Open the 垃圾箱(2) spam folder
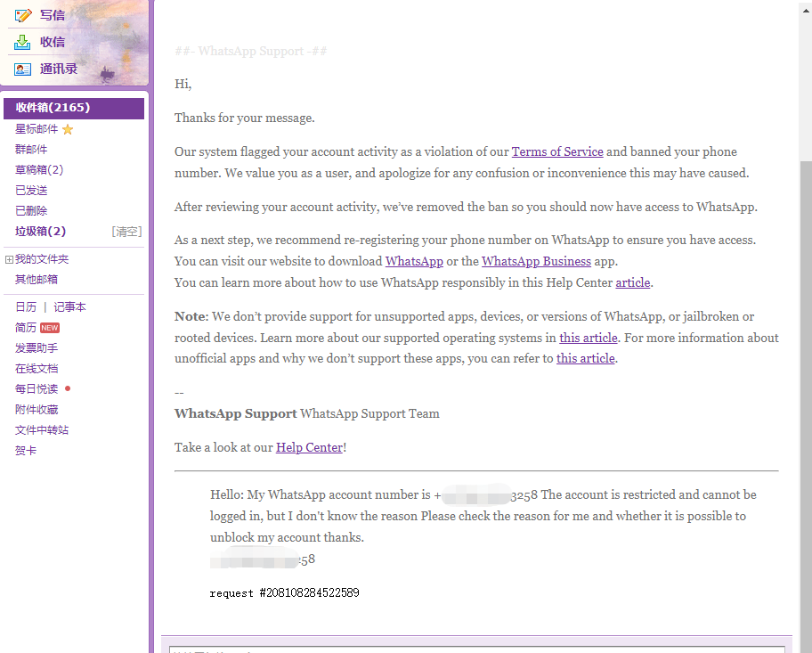This screenshot has width=812, height=653. [40, 231]
